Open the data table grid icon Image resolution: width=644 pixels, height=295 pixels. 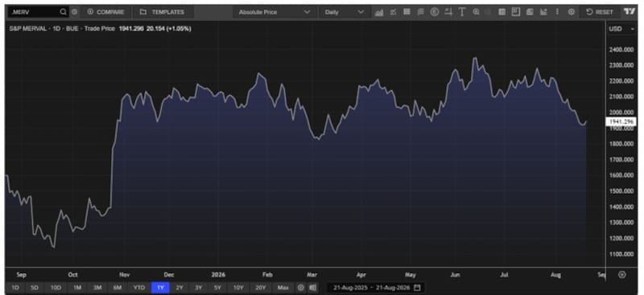[x=502, y=12]
